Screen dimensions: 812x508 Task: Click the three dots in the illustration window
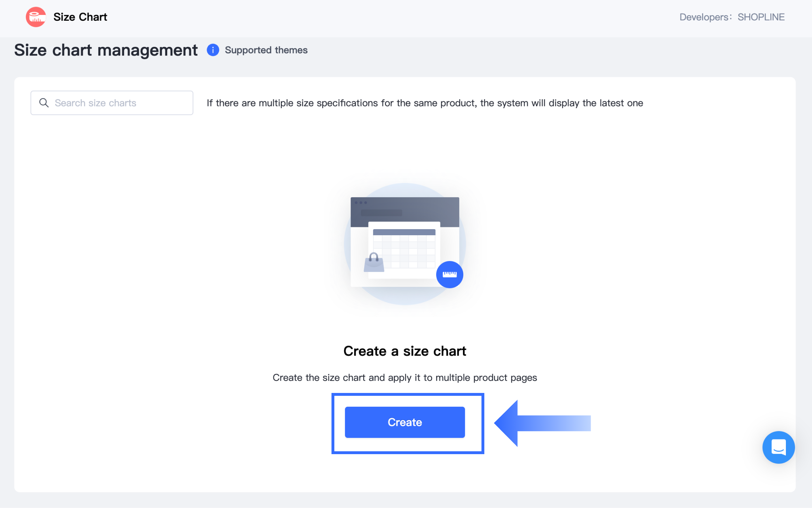click(361, 203)
